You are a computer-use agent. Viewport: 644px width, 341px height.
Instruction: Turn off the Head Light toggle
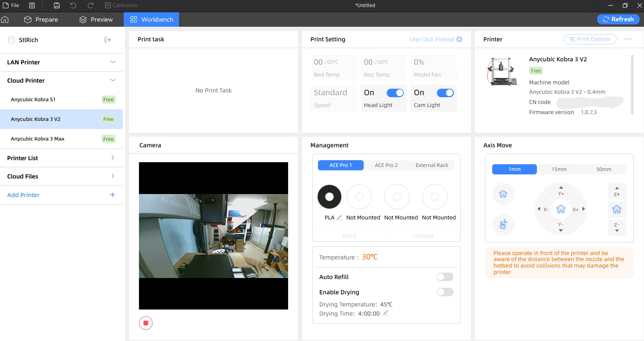coord(395,93)
